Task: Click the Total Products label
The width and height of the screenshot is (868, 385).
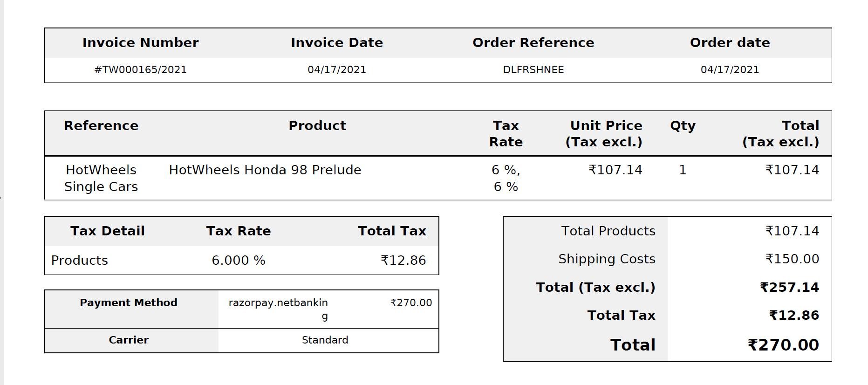Action: (x=608, y=231)
